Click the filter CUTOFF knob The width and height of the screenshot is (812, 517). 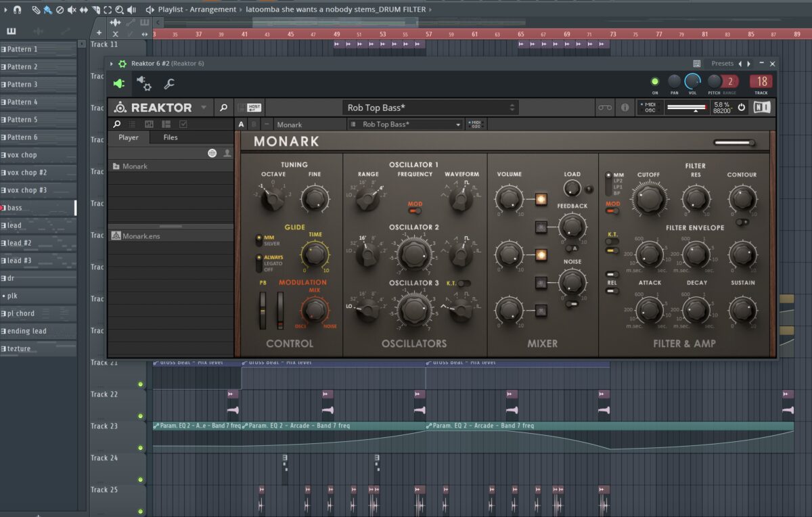648,198
